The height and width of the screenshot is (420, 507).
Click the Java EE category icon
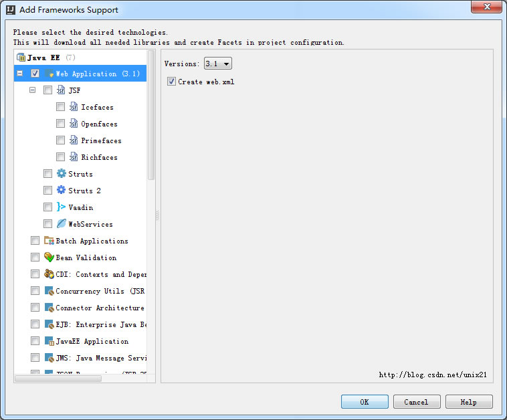coord(21,58)
